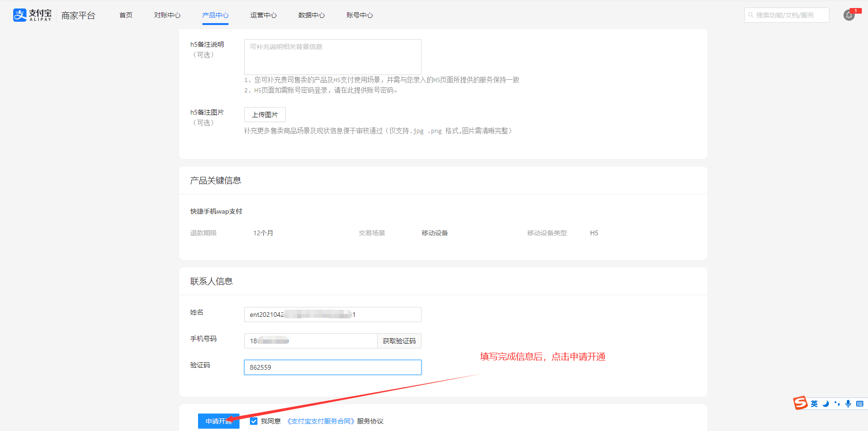Toggle punctuation mode in IME bar
This screenshot has height=431, width=868.
pos(837,404)
